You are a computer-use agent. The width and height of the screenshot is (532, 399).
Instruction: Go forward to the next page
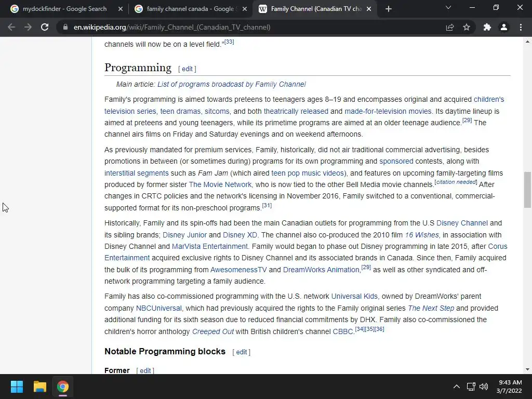[x=28, y=27]
